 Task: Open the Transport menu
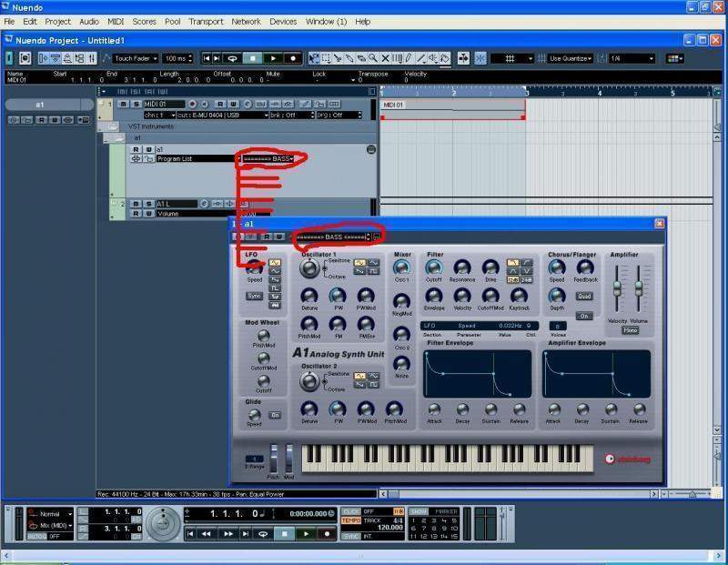[x=206, y=21]
